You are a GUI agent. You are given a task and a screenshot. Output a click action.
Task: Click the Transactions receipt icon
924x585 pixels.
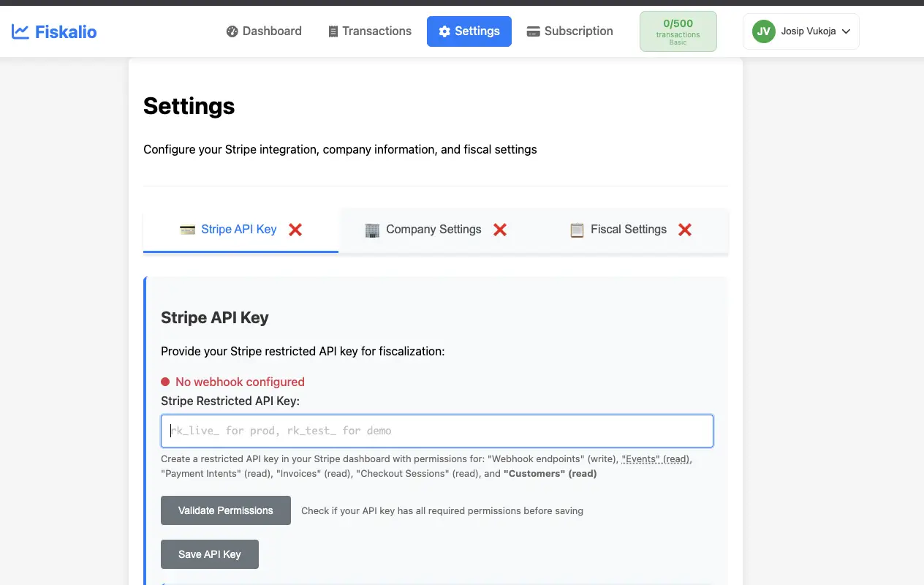tap(333, 31)
